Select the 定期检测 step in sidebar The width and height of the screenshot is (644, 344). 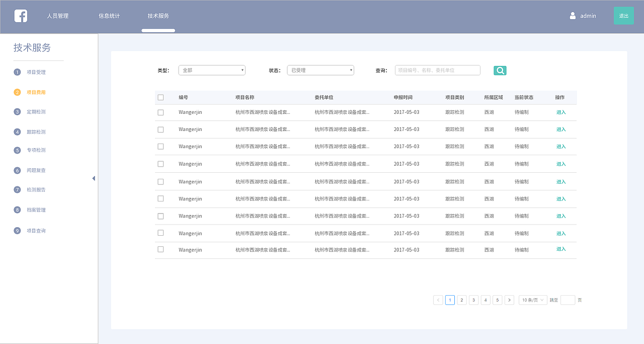click(36, 112)
